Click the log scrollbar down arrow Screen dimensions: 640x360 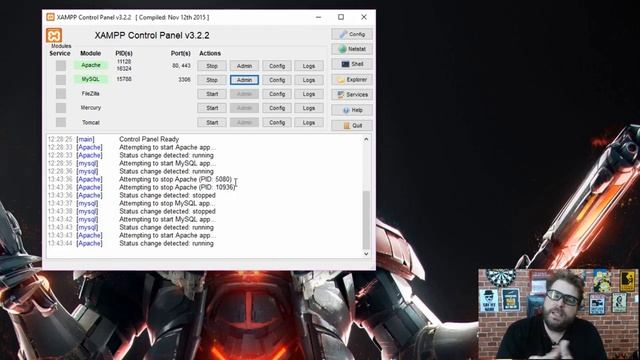point(366,253)
